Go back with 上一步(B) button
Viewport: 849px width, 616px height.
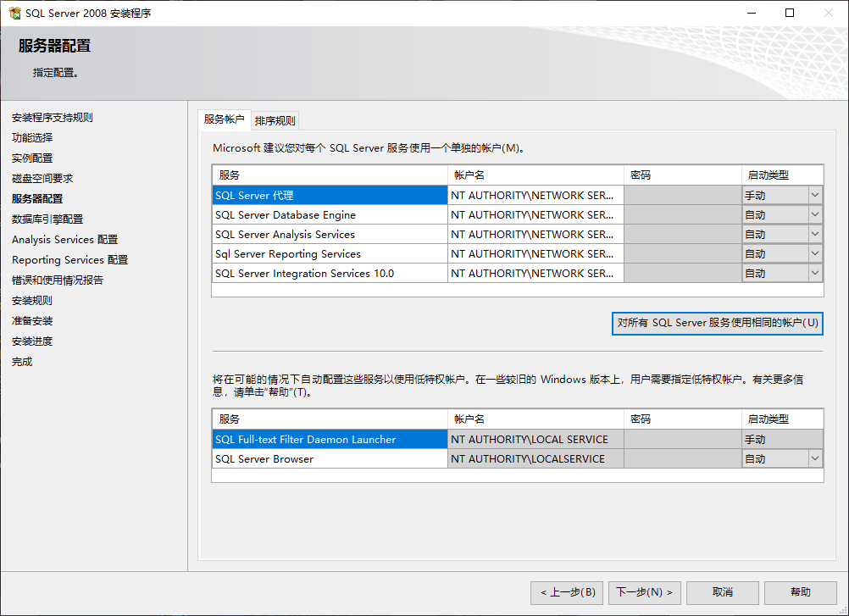[568, 593]
